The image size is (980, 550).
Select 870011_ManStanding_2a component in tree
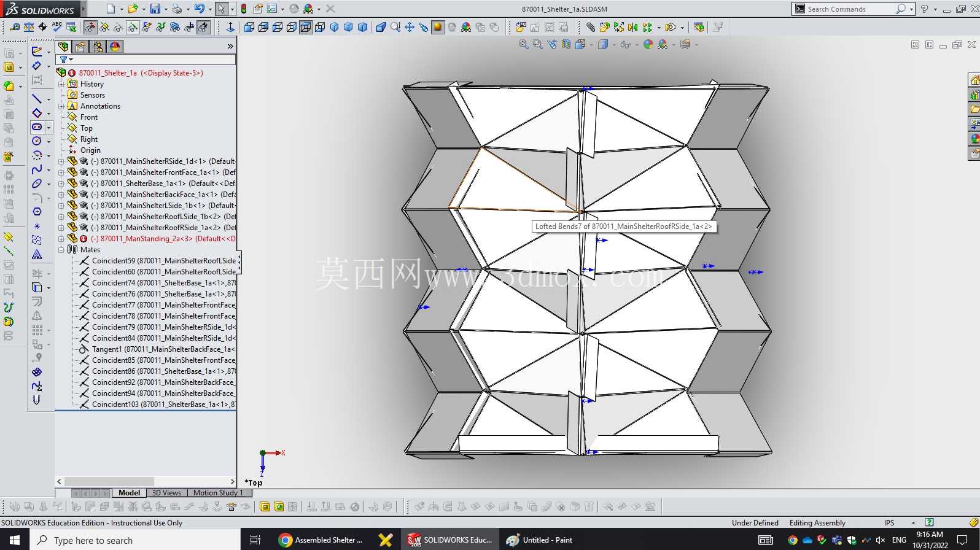click(x=163, y=239)
